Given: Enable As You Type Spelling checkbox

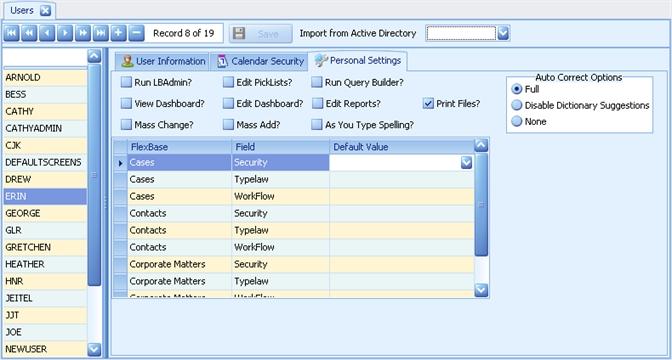Looking at the screenshot, I should (316, 125).
